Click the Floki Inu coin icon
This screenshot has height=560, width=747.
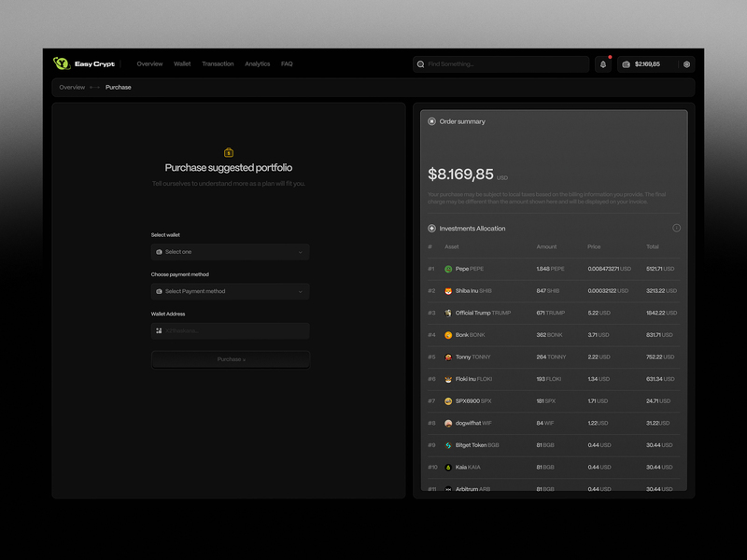pos(448,379)
